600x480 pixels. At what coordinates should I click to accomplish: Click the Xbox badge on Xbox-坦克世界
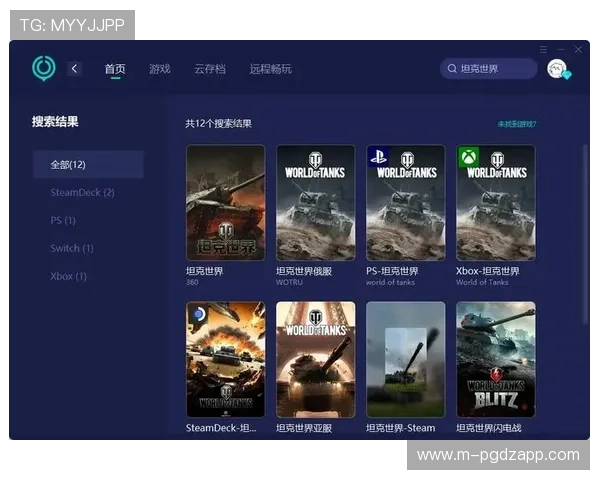[x=468, y=157]
